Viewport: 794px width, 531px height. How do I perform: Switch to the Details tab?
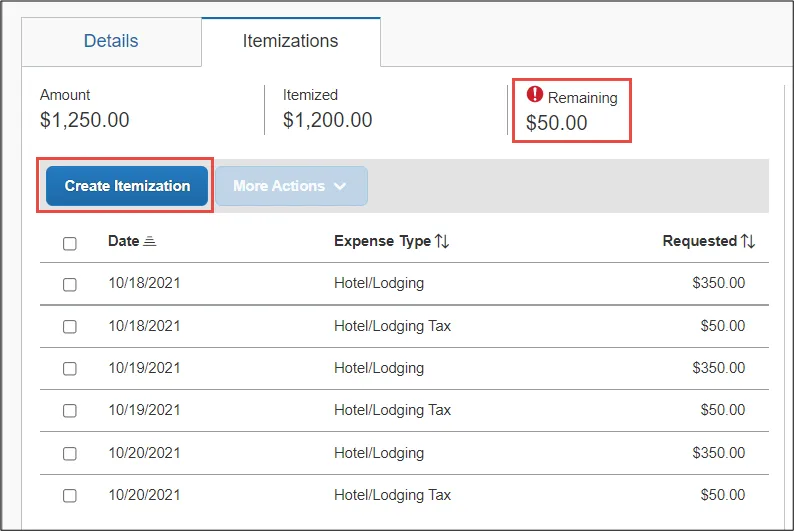111,41
